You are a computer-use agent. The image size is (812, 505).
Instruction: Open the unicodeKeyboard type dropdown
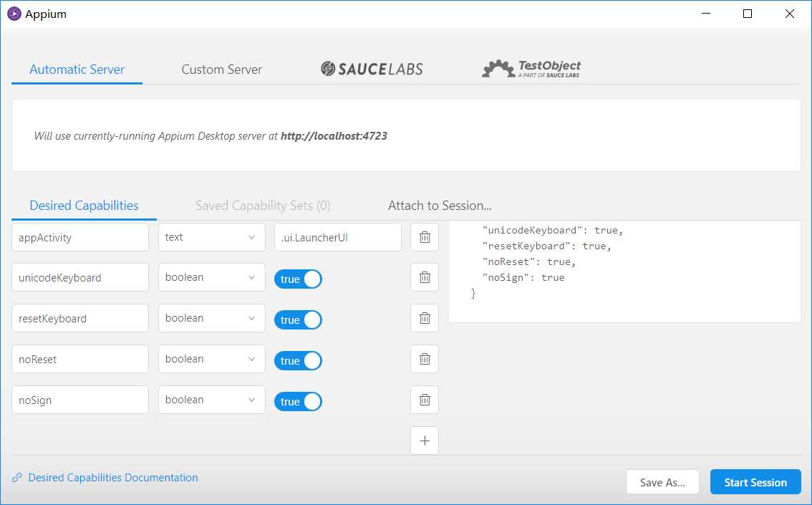212,277
